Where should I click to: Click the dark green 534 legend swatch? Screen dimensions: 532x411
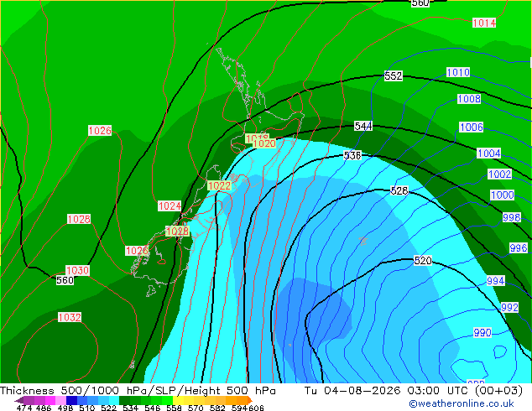point(124,400)
